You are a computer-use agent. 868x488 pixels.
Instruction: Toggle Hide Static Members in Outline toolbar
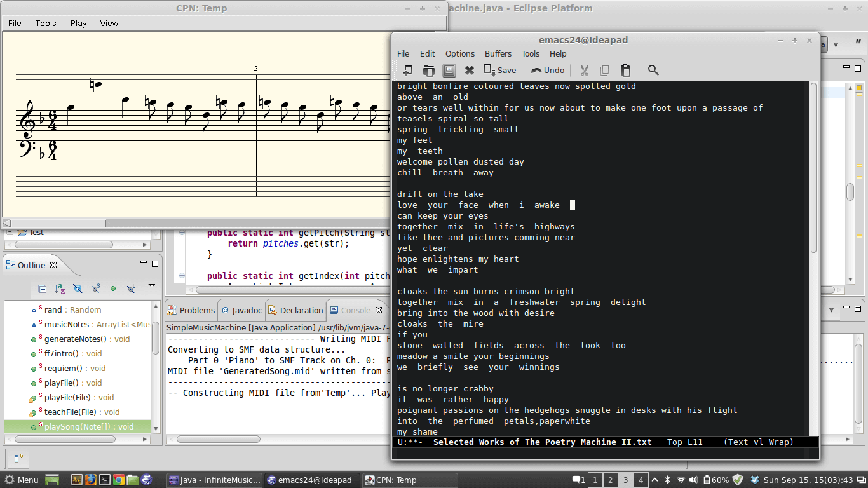point(95,288)
